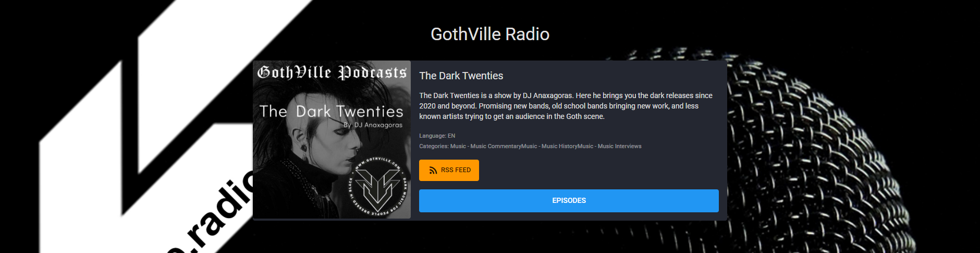Select the GothVille Radio page heading

coord(490,34)
